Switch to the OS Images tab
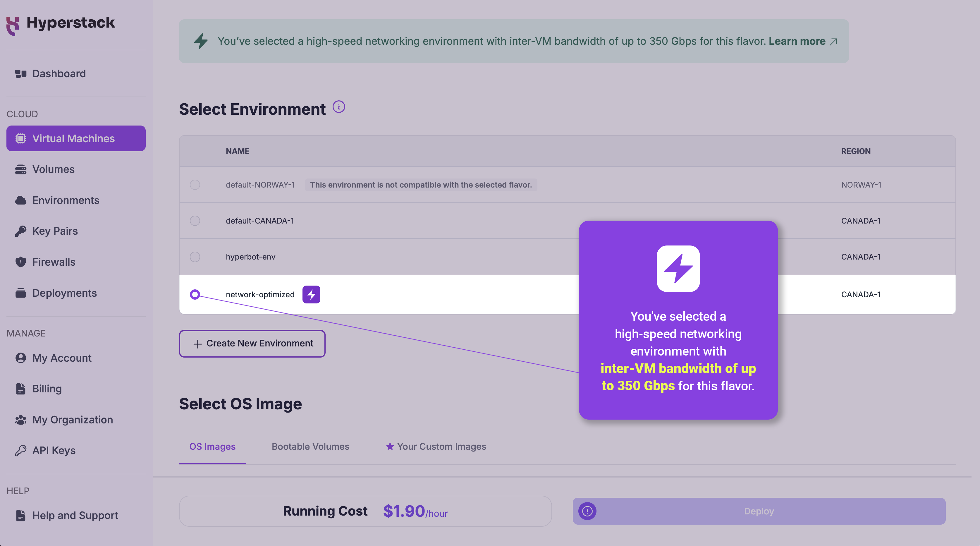This screenshot has width=980, height=546. [212, 447]
